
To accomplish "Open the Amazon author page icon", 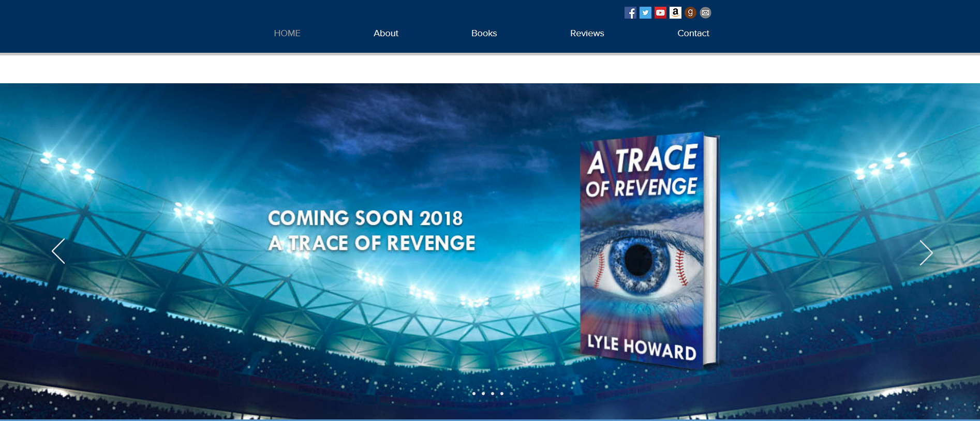I will click(x=675, y=13).
